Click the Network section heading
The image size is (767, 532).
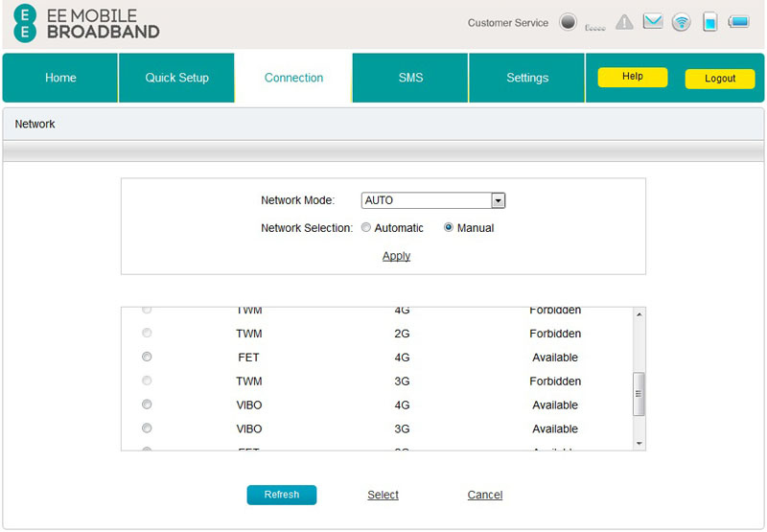35,125
